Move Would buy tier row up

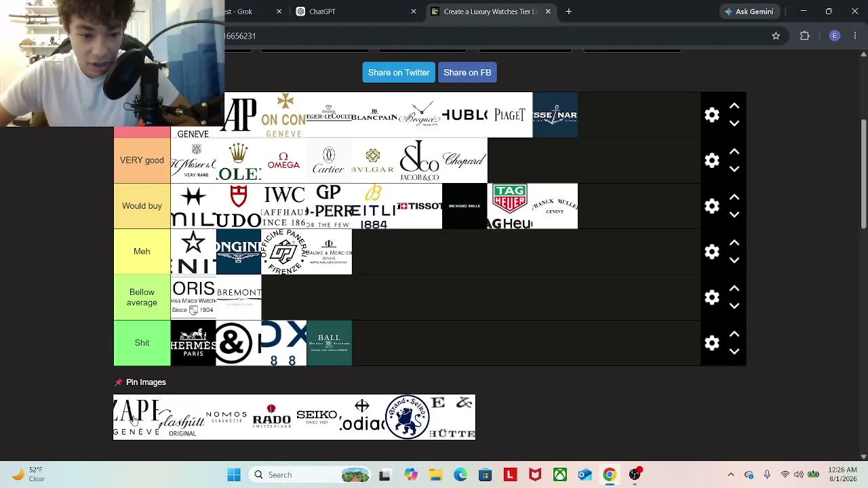[734, 197]
